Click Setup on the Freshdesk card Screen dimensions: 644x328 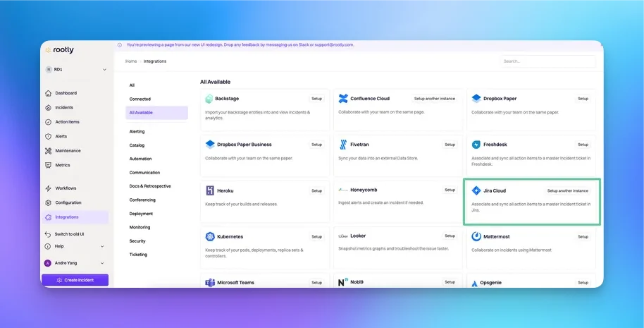(x=583, y=145)
